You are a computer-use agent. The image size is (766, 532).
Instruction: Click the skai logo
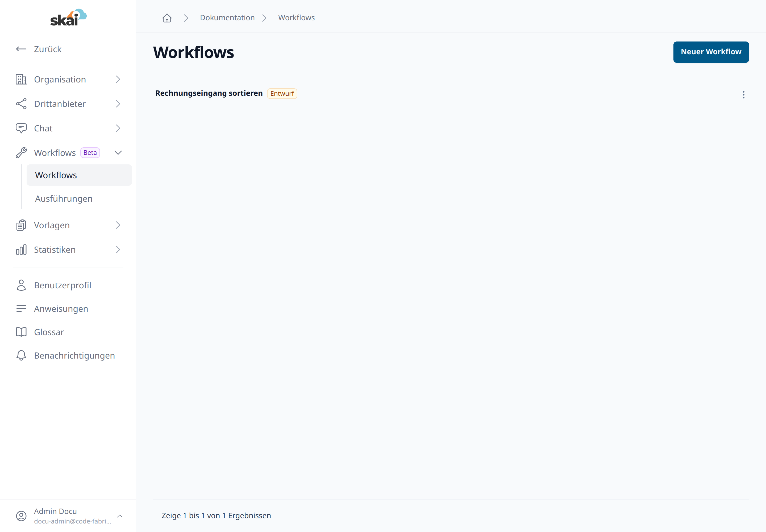point(68,17)
